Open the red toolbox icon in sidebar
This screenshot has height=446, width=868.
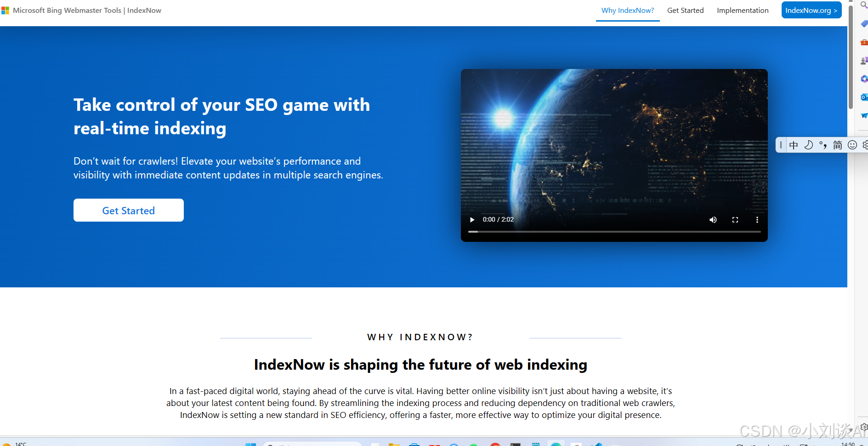tap(864, 42)
